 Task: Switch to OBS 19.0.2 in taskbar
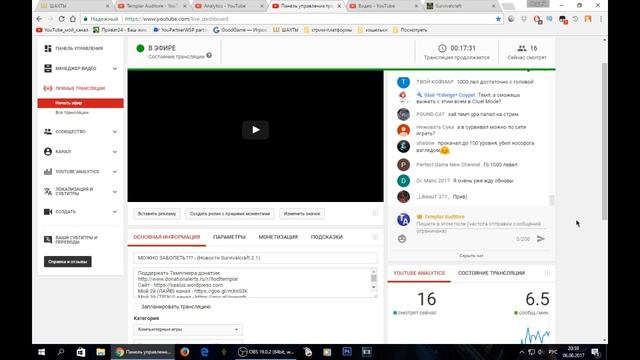pyautogui.click(x=266, y=352)
